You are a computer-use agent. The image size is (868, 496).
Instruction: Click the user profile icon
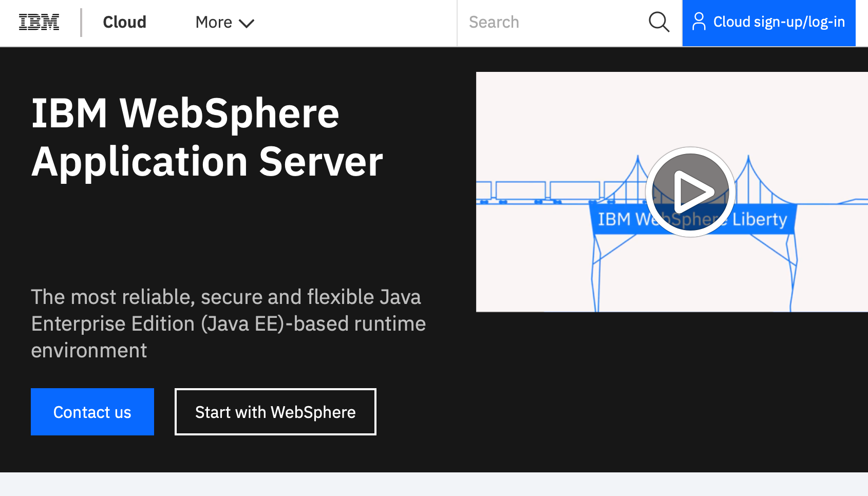pos(699,22)
